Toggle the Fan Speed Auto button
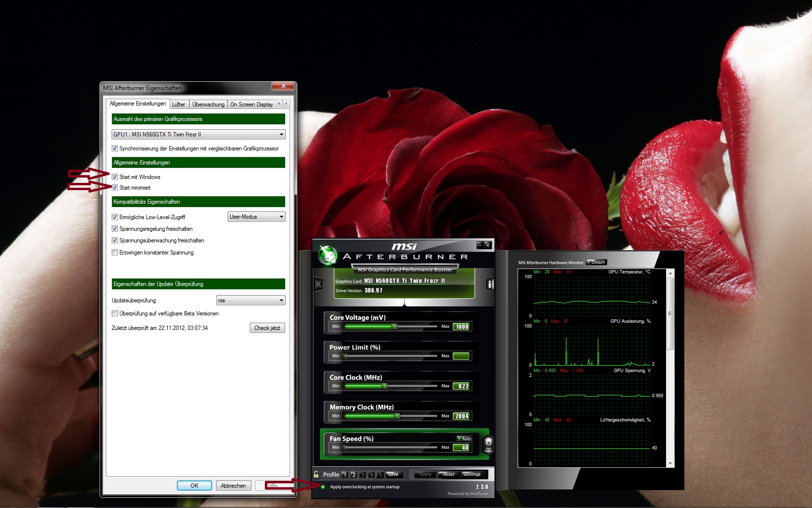 (464, 438)
